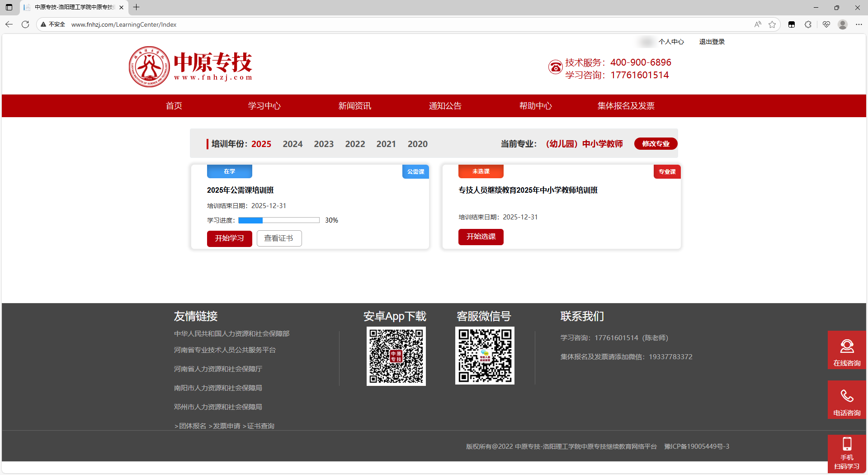The width and height of the screenshot is (868, 475).
Task: Open 帮助中心 navigation item
Action: 536,106
